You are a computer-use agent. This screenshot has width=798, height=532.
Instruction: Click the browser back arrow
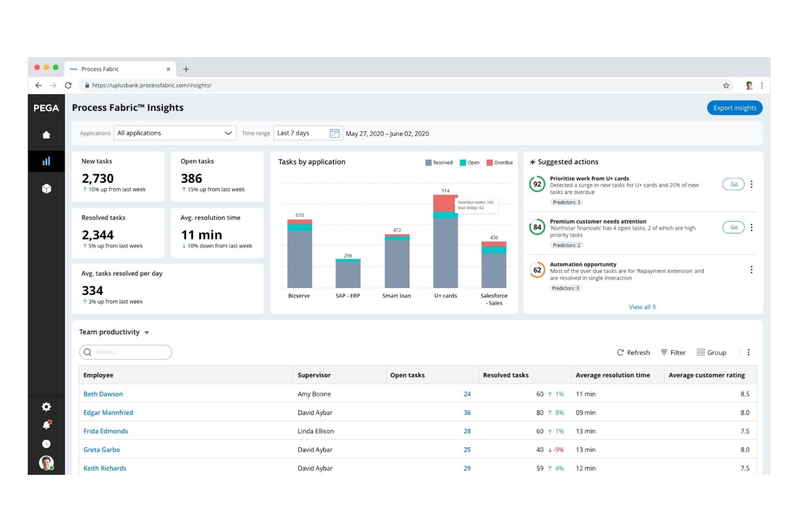[x=38, y=85]
